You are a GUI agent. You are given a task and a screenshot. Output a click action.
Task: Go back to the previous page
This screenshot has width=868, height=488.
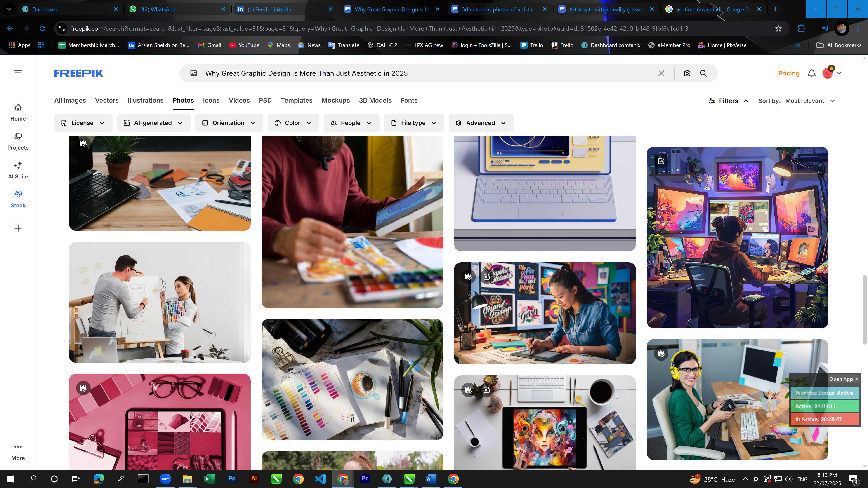(x=10, y=28)
